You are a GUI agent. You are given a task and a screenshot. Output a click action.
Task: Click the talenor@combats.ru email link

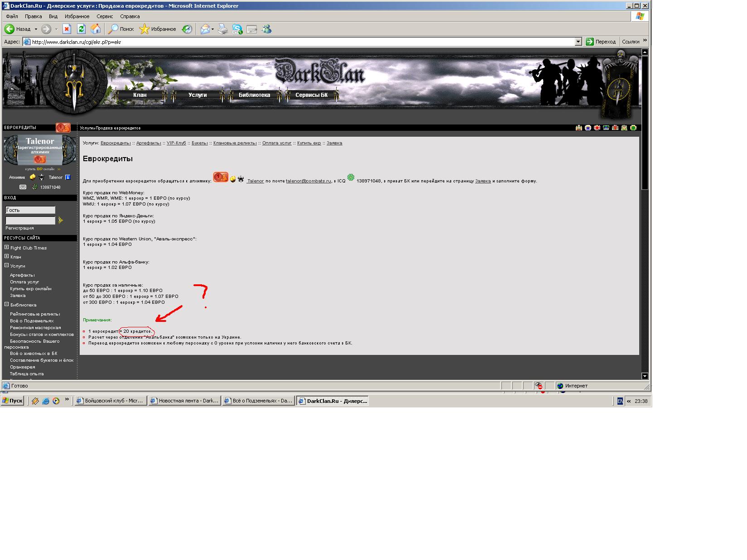(x=308, y=181)
